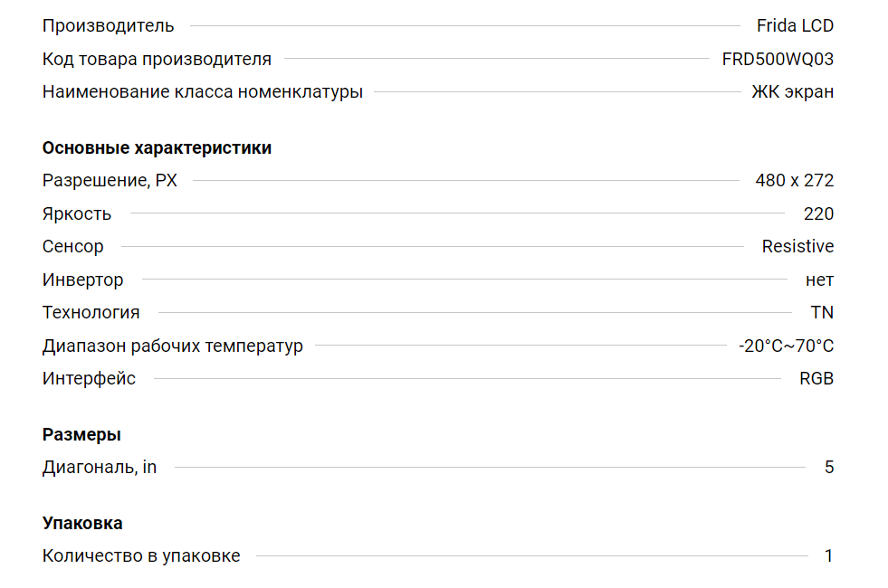This screenshot has width=888, height=588.
Task: Click the Диагональ, in label
Action: pos(100,468)
